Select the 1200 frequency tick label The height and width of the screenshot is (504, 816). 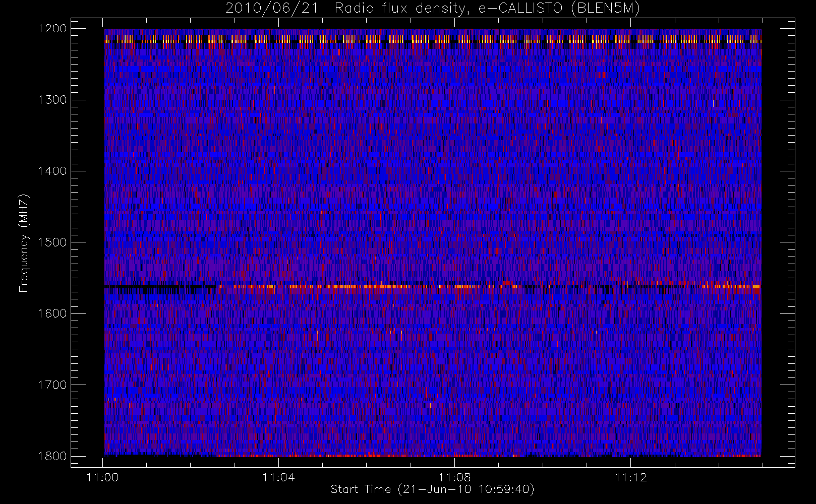(x=52, y=29)
